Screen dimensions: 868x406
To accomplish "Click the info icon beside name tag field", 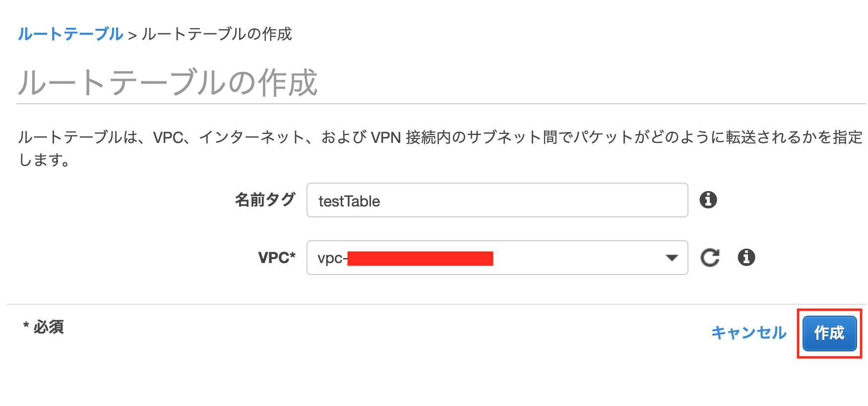I will coord(708,200).
